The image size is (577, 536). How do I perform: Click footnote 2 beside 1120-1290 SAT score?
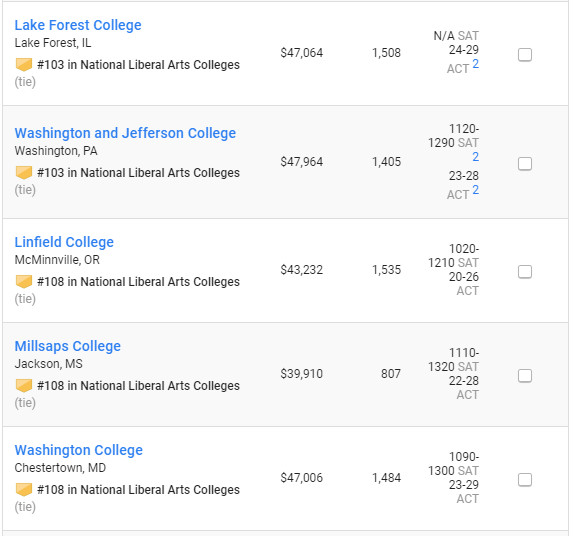coord(475,157)
